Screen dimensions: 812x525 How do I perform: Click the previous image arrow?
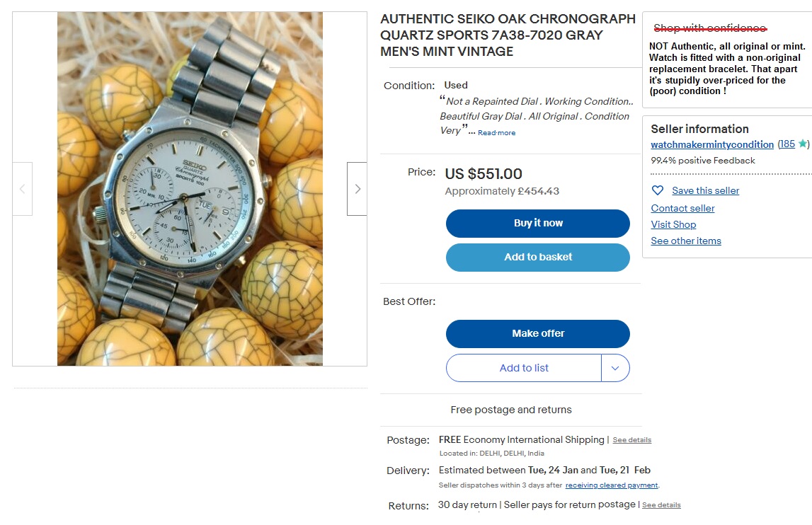point(22,189)
